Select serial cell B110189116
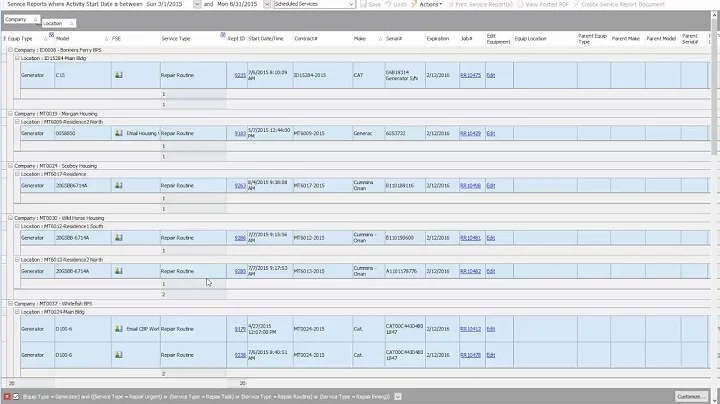Screen dimensions: 720x404 405,185
